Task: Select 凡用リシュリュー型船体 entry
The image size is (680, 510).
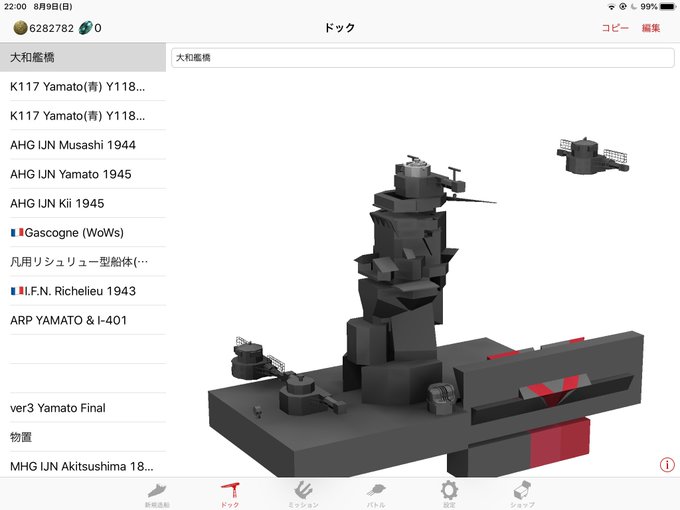Action: tap(83, 262)
